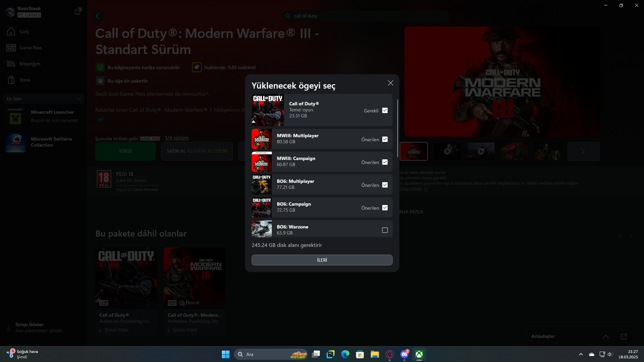Screen dimensions: 644x362
Task: Open the Call of Duty® bundle card
Action: [126, 292]
